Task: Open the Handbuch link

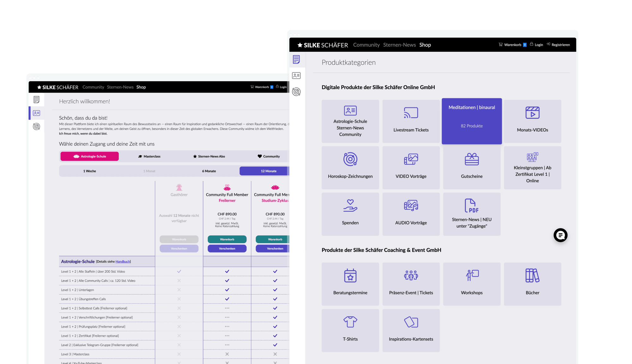Action: coord(123,262)
